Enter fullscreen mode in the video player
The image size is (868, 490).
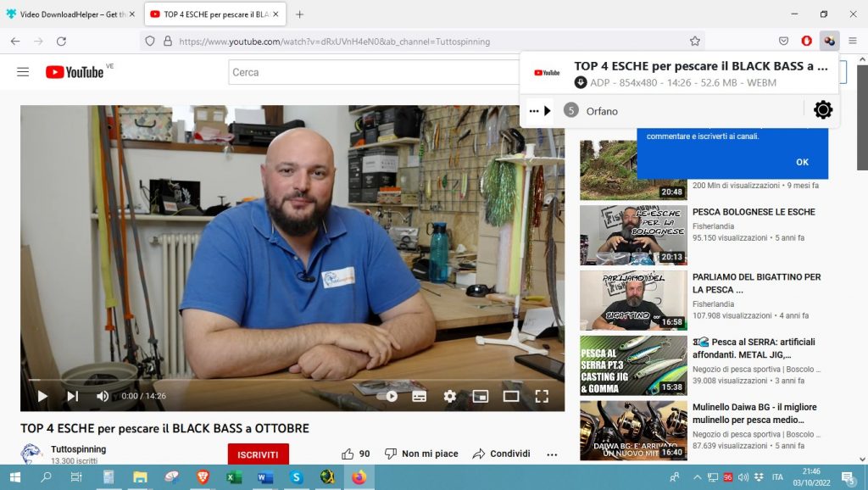[542, 396]
